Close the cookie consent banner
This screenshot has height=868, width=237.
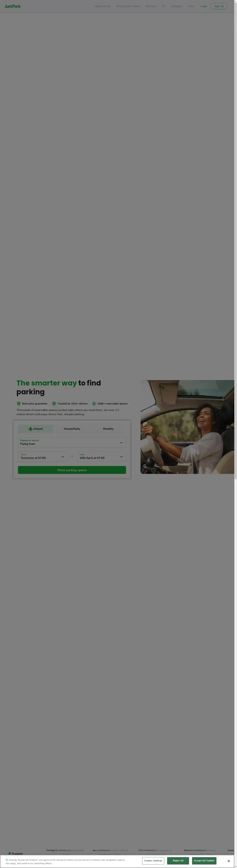click(229, 861)
